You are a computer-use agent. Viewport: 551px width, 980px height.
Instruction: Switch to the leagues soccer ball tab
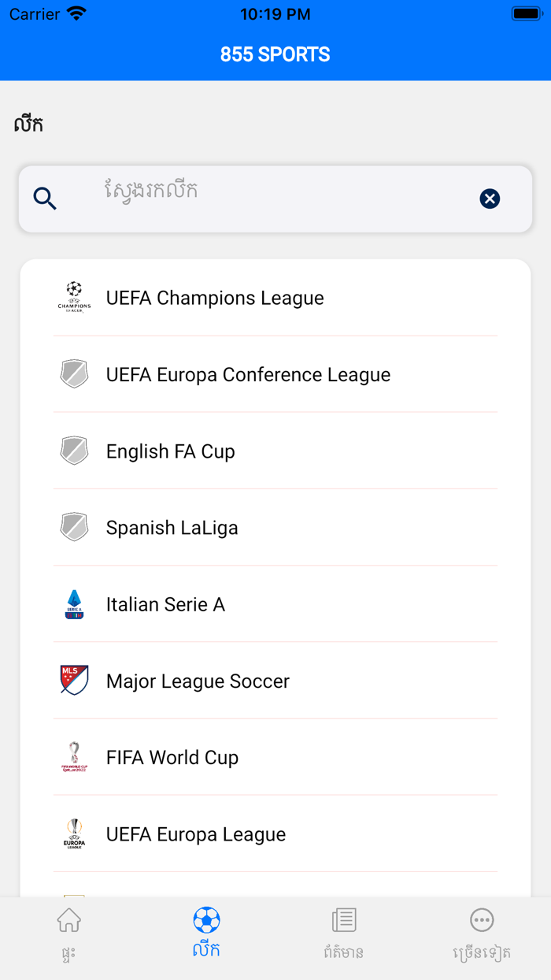pos(206,934)
